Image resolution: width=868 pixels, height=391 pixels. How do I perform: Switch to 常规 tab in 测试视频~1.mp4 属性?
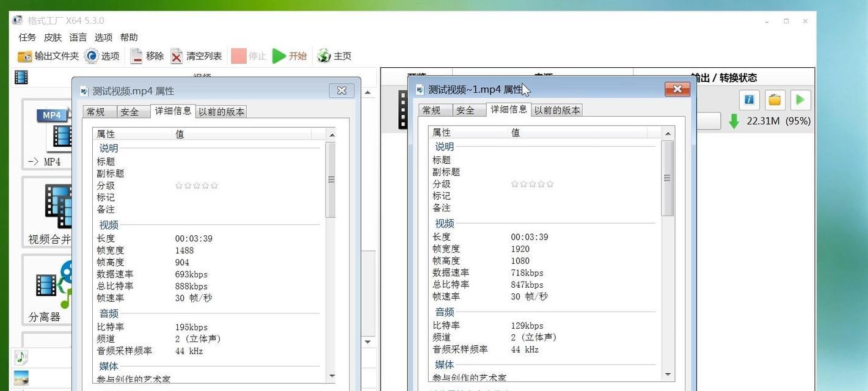[x=436, y=110]
